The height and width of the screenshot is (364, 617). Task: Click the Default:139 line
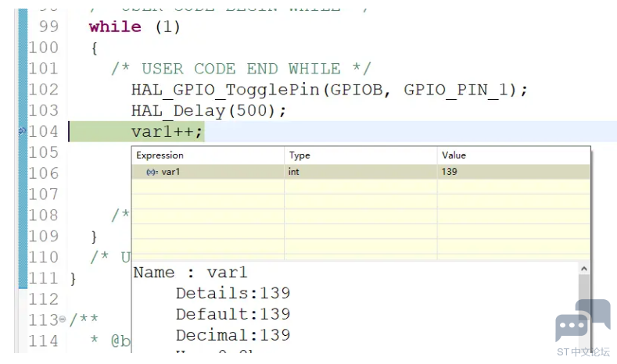pyautogui.click(x=233, y=314)
